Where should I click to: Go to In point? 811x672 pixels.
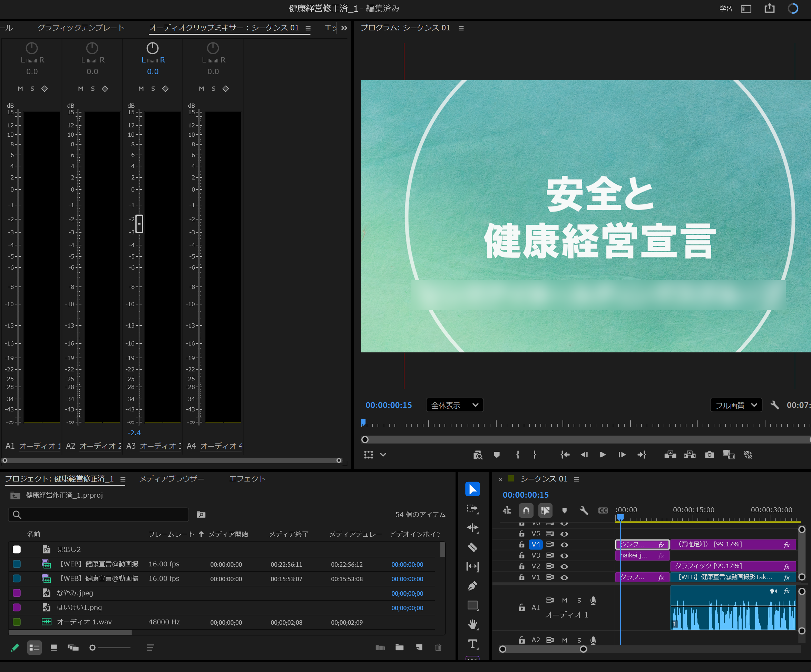565,455
